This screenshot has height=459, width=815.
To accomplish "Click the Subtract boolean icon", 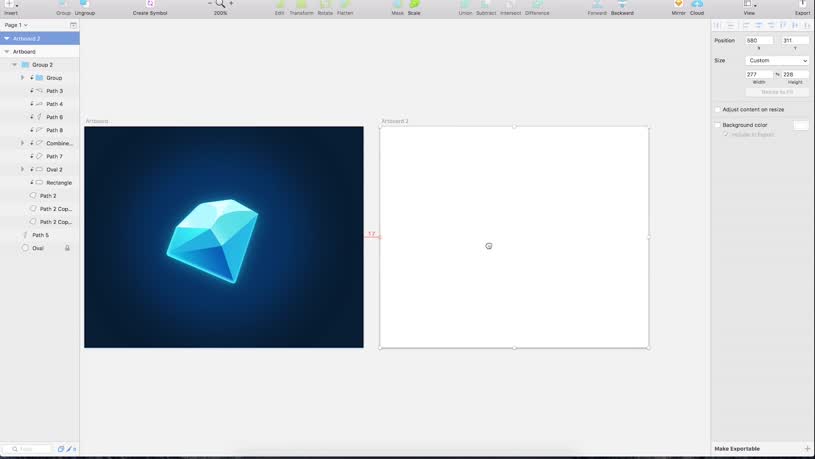I will (x=486, y=4).
